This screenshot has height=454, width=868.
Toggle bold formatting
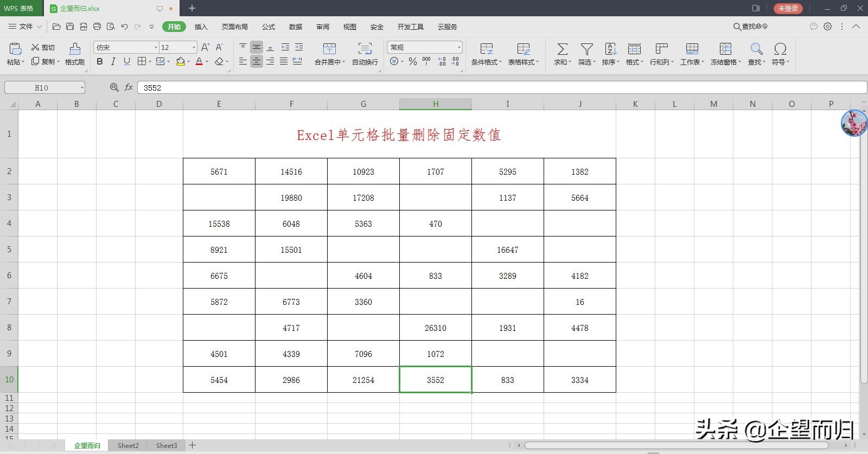click(100, 62)
